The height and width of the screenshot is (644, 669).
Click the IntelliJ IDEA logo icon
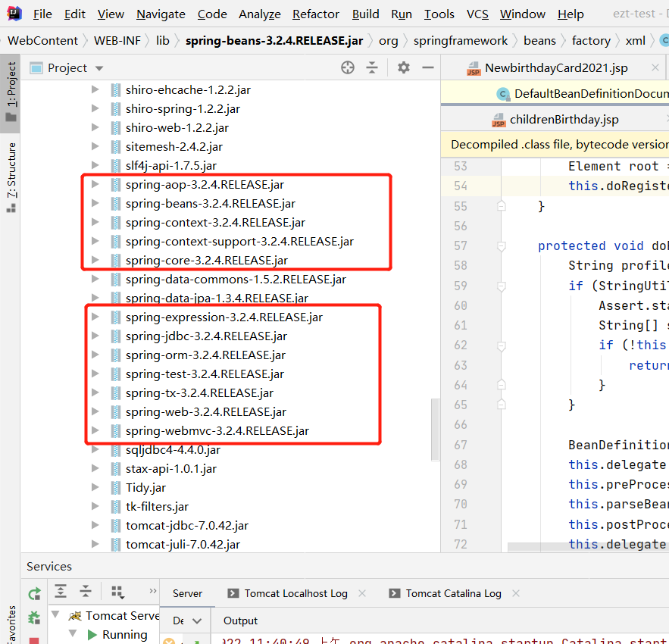click(14, 13)
